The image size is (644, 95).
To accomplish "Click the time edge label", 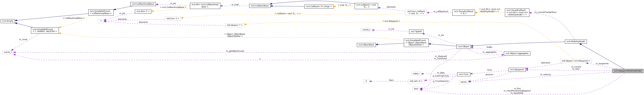I will click(490, 70).
